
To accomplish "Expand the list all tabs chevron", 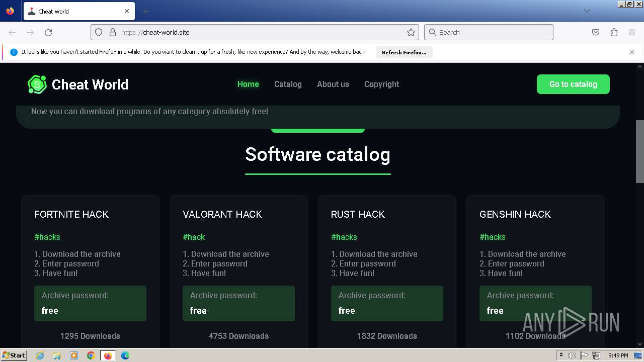I will coord(587,11).
